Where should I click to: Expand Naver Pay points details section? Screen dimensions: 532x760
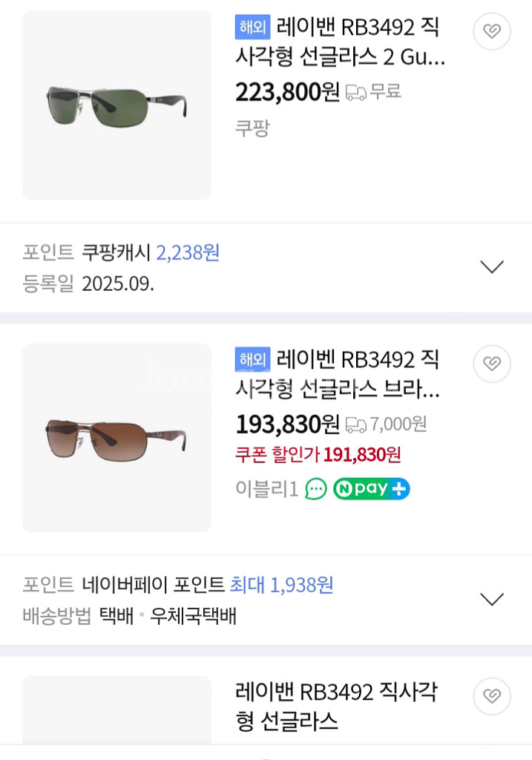pyautogui.click(x=492, y=599)
